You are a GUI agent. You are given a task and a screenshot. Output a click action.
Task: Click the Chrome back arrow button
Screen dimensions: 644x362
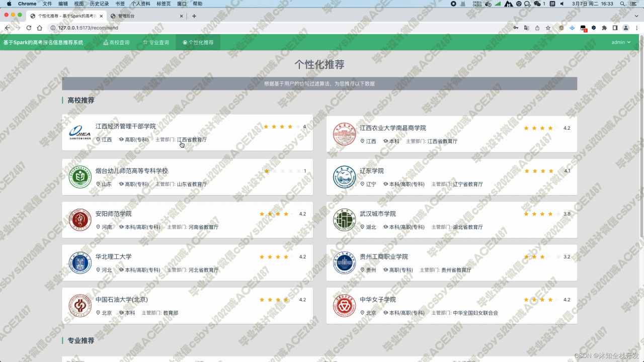(7, 28)
